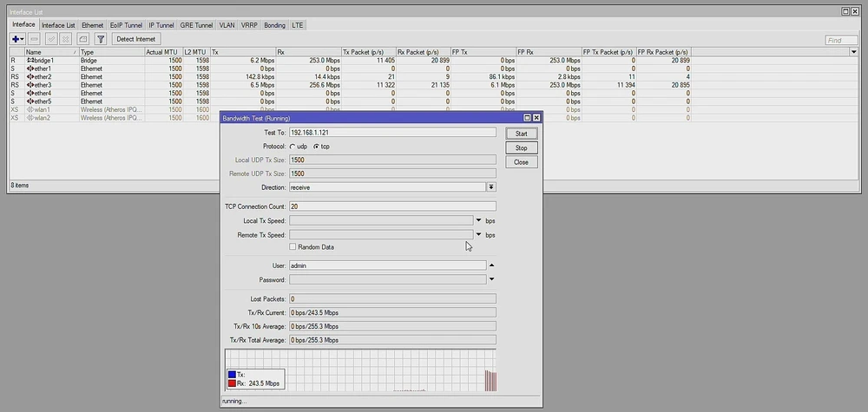Switch to the EoIP Tunnel tab
The image size is (868, 412).
pyautogui.click(x=126, y=25)
